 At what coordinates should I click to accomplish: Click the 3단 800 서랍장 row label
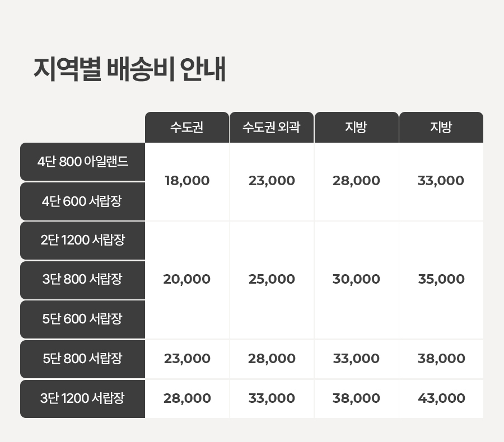(83, 279)
